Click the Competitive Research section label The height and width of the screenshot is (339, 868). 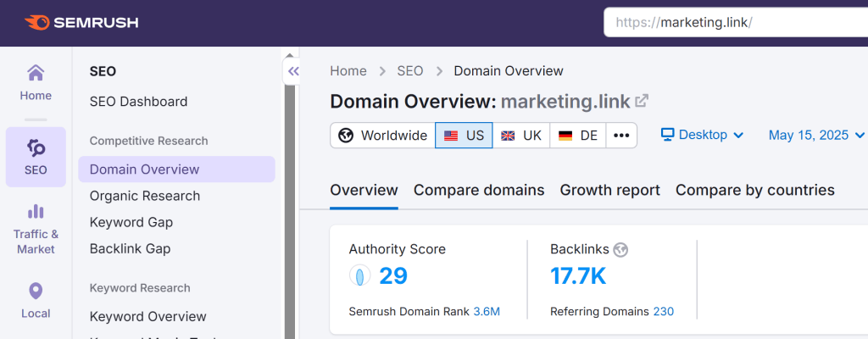[149, 141]
